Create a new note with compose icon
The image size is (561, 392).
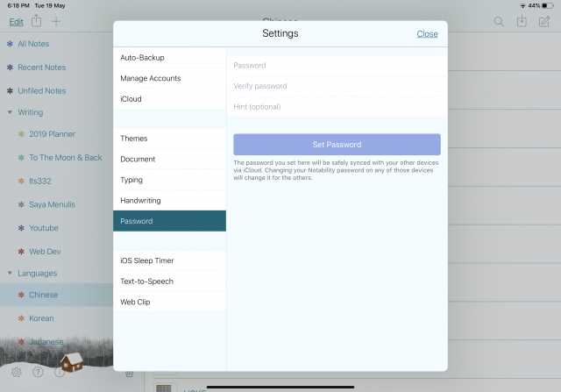click(x=544, y=21)
